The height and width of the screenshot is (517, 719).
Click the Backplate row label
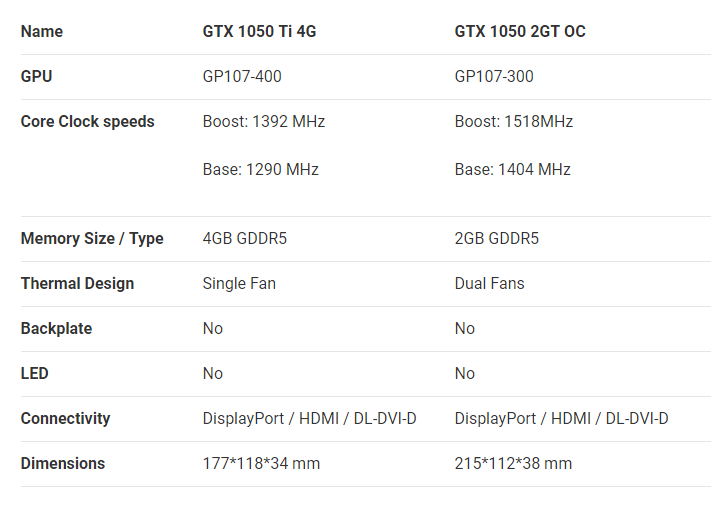pyautogui.click(x=56, y=328)
